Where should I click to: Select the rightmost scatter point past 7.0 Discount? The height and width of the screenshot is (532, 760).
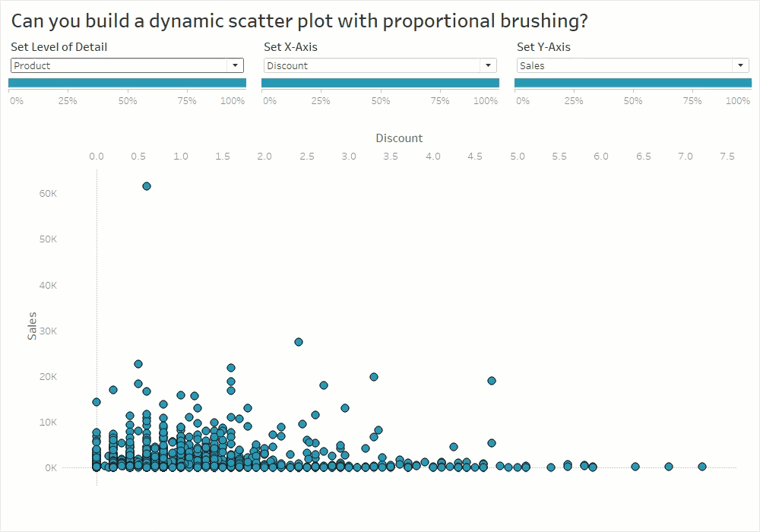click(702, 467)
